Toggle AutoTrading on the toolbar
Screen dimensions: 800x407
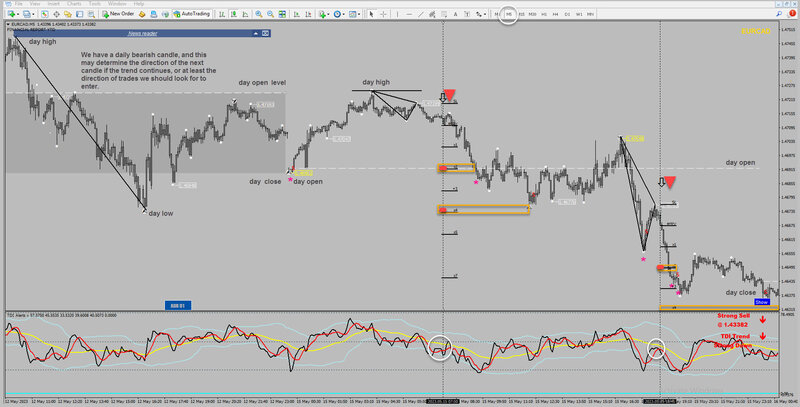(x=192, y=14)
